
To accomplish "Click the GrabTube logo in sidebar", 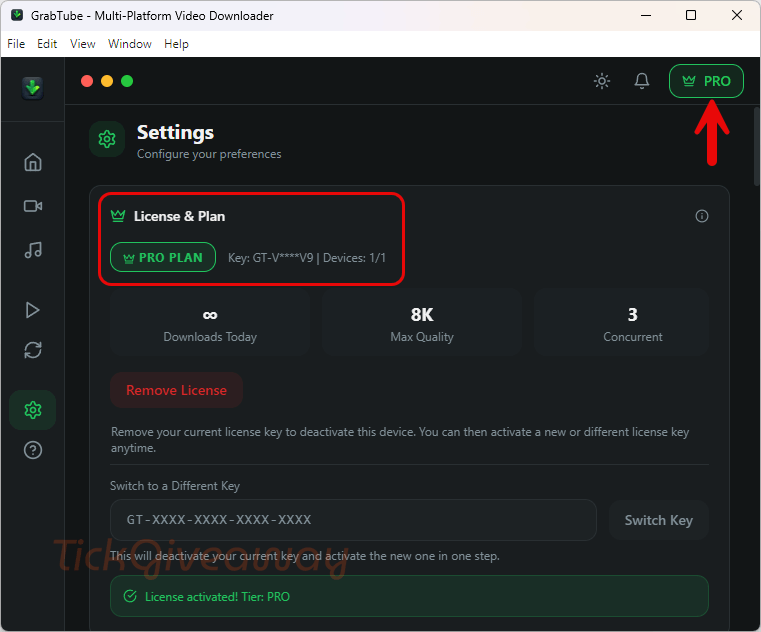I will [33, 88].
